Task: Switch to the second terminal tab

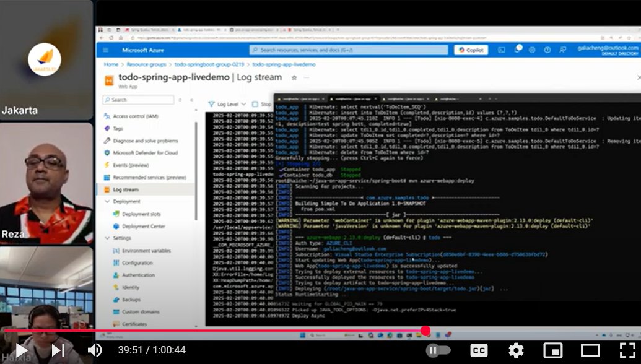Action: tap(353, 99)
